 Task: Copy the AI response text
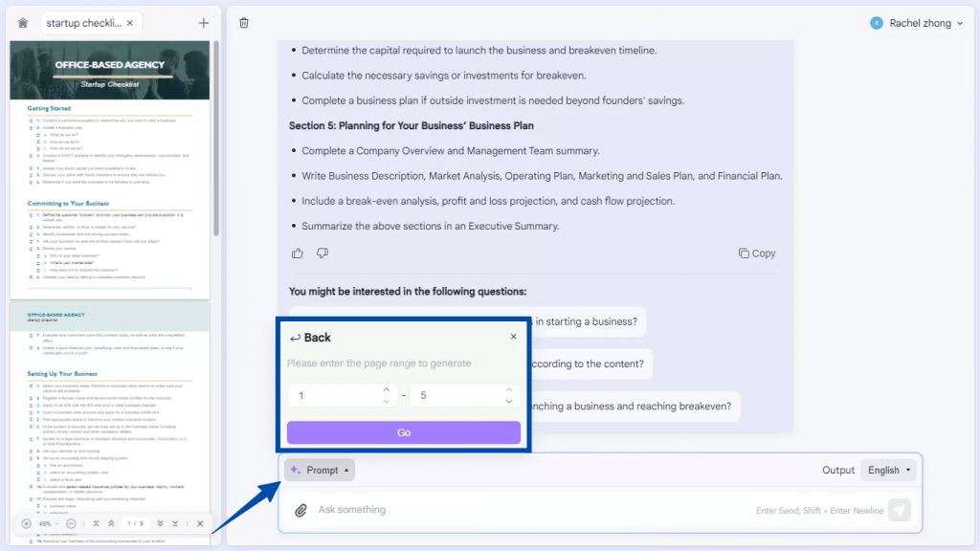pyautogui.click(x=756, y=253)
